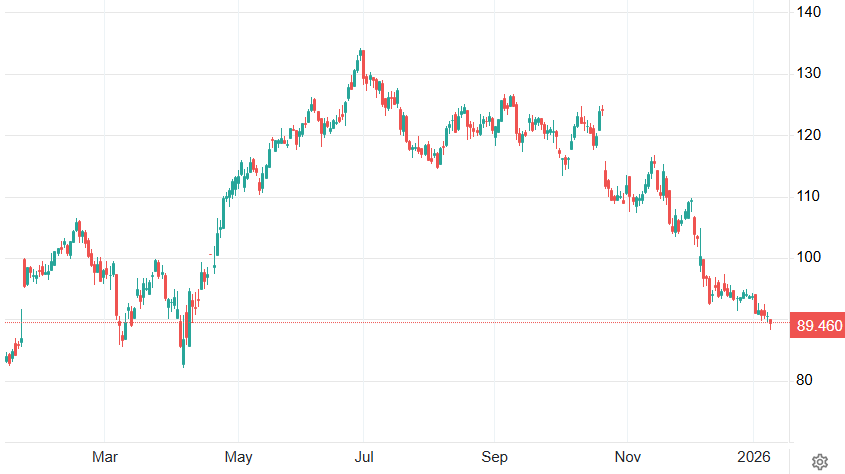Click the first candle at far left

click(x=6, y=358)
